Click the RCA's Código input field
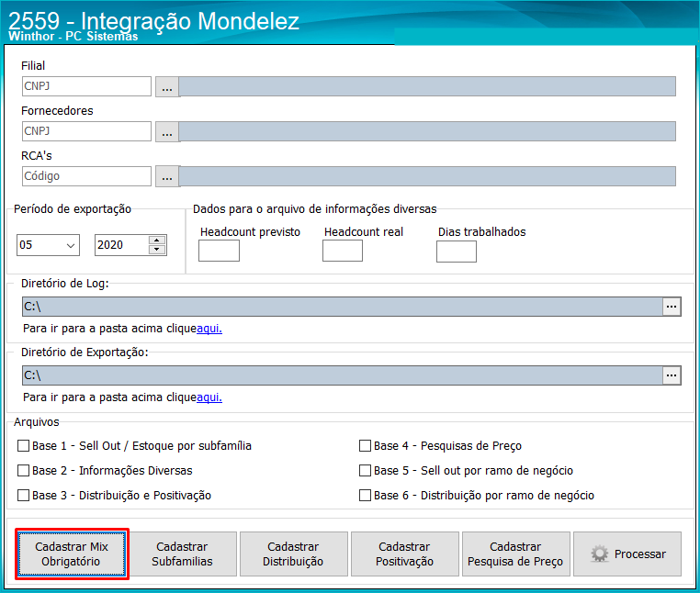Image resolution: width=700 pixels, height=593 pixels. tap(86, 176)
